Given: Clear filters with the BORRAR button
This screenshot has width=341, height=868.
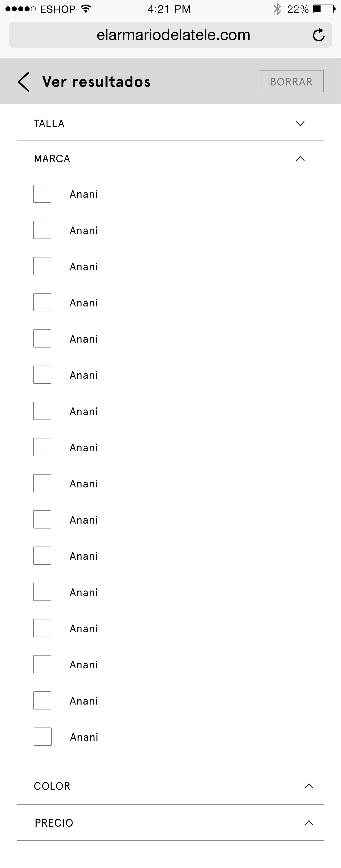Looking at the screenshot, I should (x=291, y=81).
